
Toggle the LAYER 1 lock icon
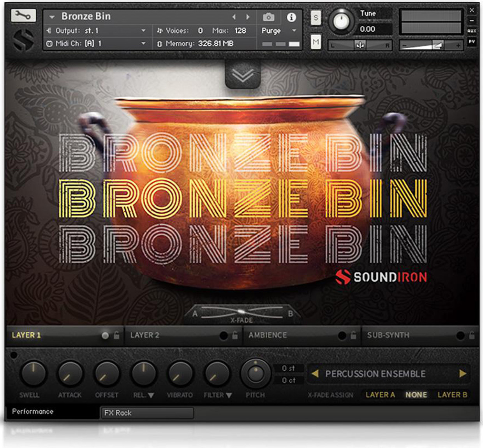[116, 335]
